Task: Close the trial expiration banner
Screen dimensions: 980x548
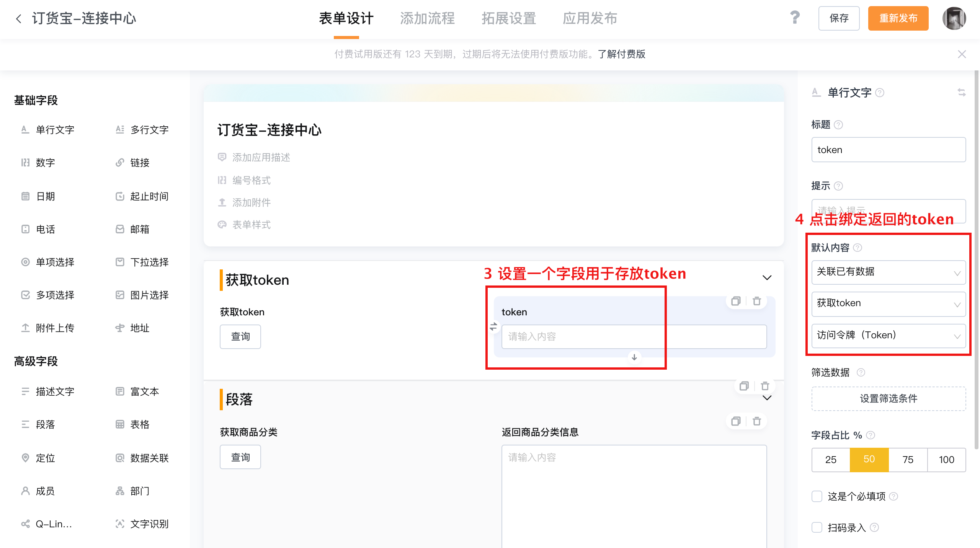Action: pos(962,54)
